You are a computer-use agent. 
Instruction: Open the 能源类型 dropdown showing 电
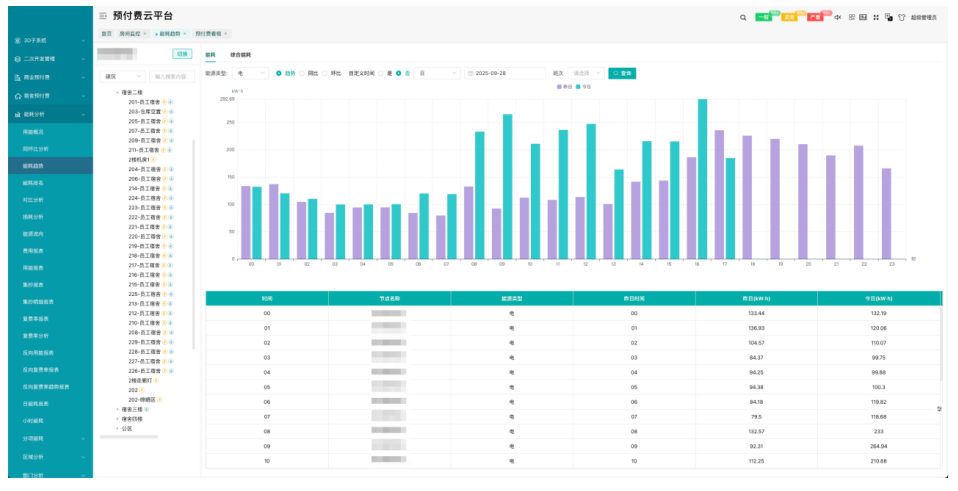[x=252, y=73]
